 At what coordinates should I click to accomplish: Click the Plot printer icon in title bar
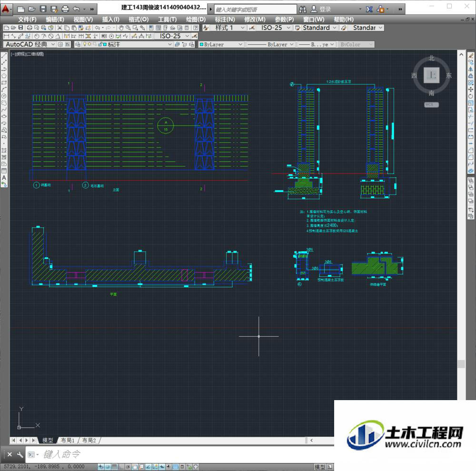coord(65,9)
